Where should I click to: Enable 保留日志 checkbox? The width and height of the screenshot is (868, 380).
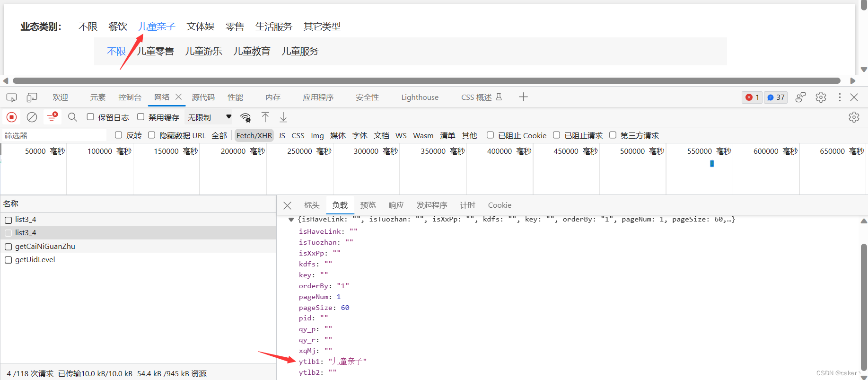click(90, 117)
